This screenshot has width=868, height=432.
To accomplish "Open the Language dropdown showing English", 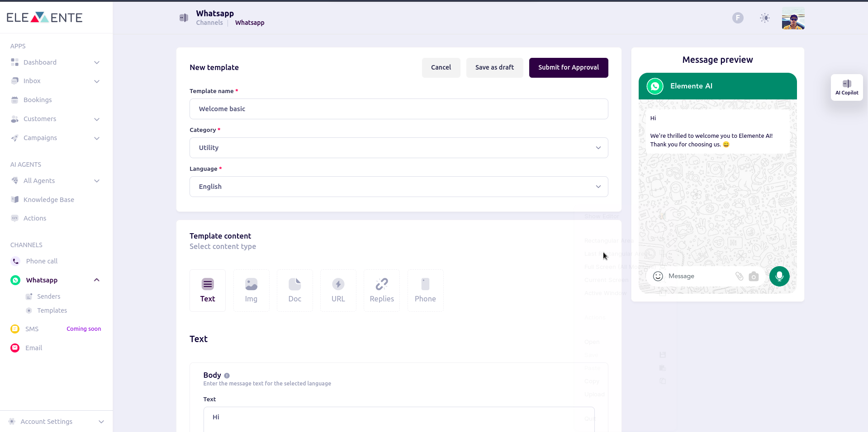I will (x=399, y=187).
